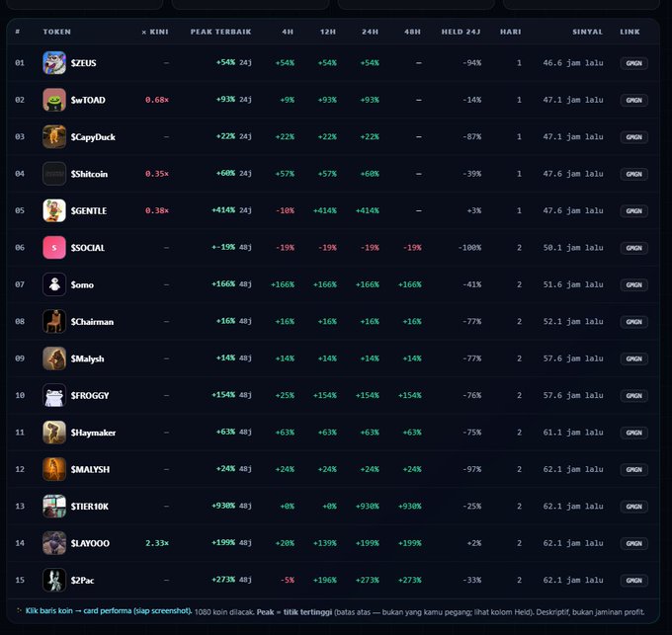Click the -10% 4H value for $GENTLE

[285, 210]
